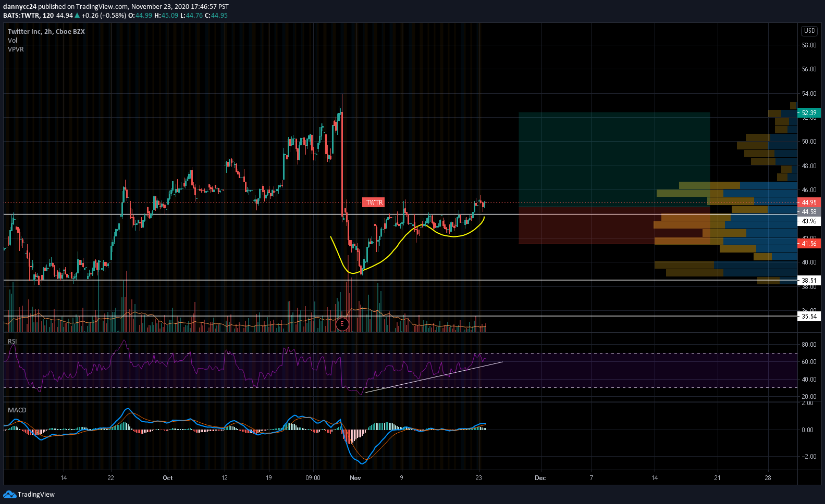Click the red TWTR label tag
Viewport: 825px width, 504px height.
(374, 203)
